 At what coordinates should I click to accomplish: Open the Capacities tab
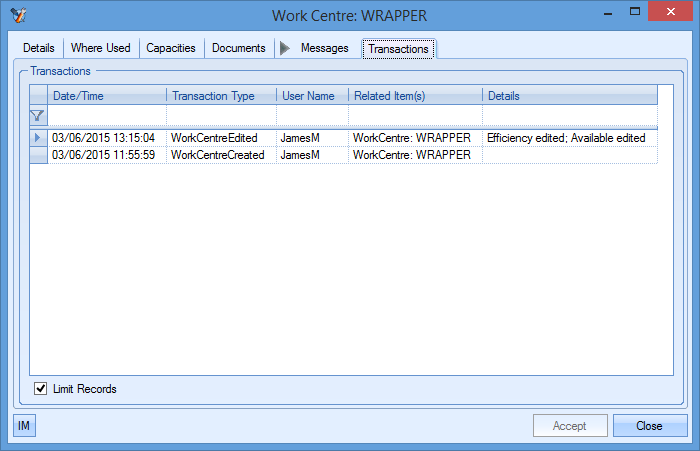click(x=171, y=48)
